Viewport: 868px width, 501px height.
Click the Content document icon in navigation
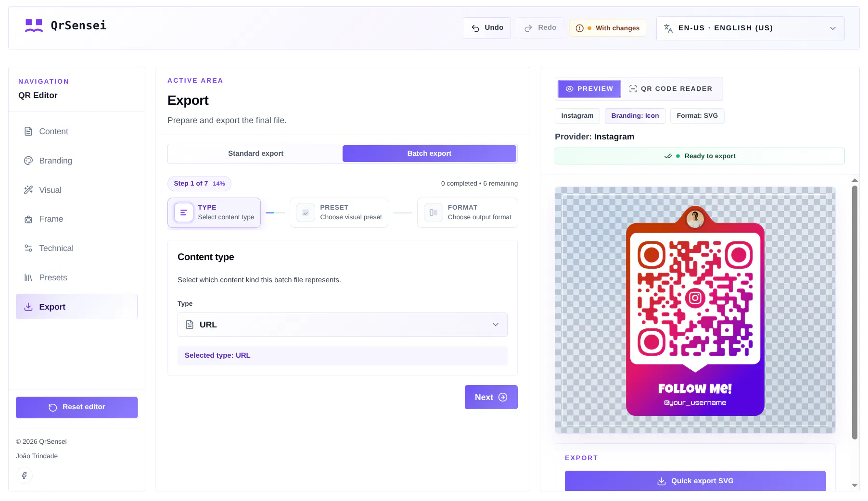coord(28,131)
